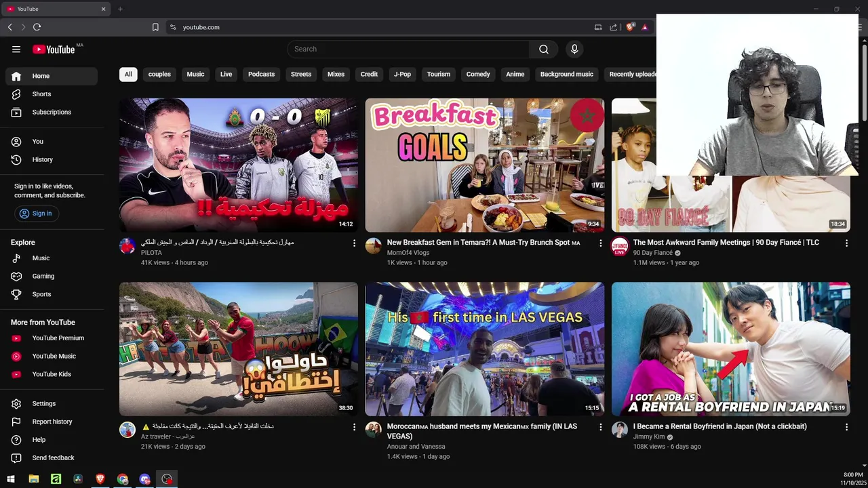Open the new tab plus button
The height and width of the screenshot is (488, 868).
(120, 9)
